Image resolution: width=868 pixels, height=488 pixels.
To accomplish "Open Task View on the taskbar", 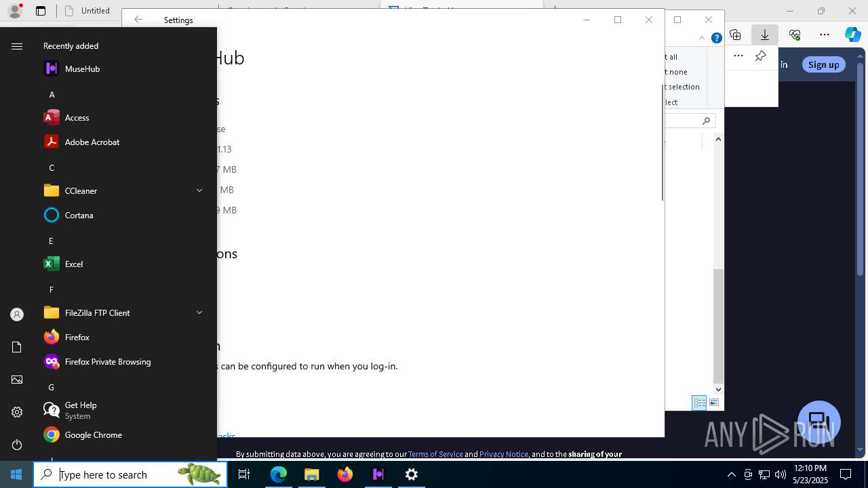I will point(244,474).
